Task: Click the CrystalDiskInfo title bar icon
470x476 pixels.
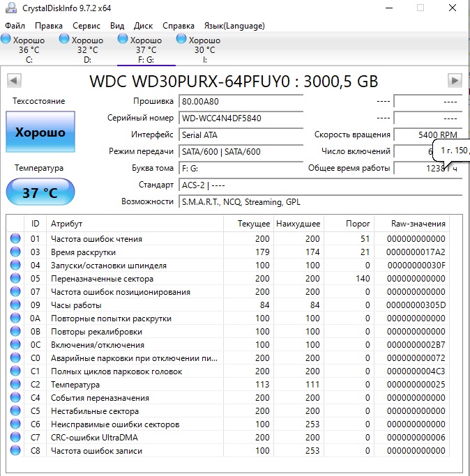Action: click(11, 8)
